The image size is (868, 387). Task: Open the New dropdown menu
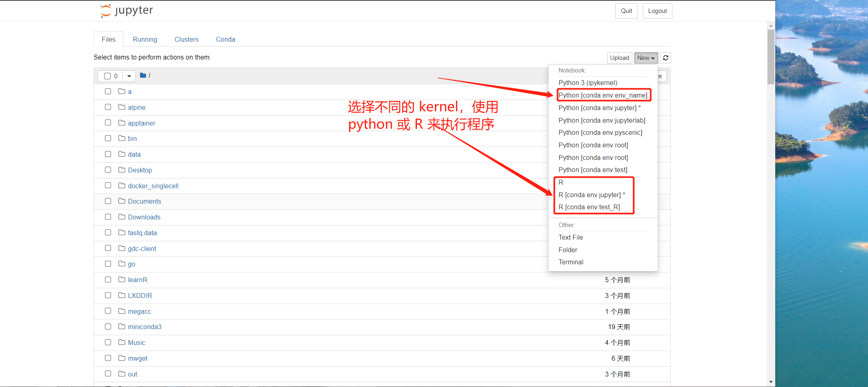tap(646, 58)
